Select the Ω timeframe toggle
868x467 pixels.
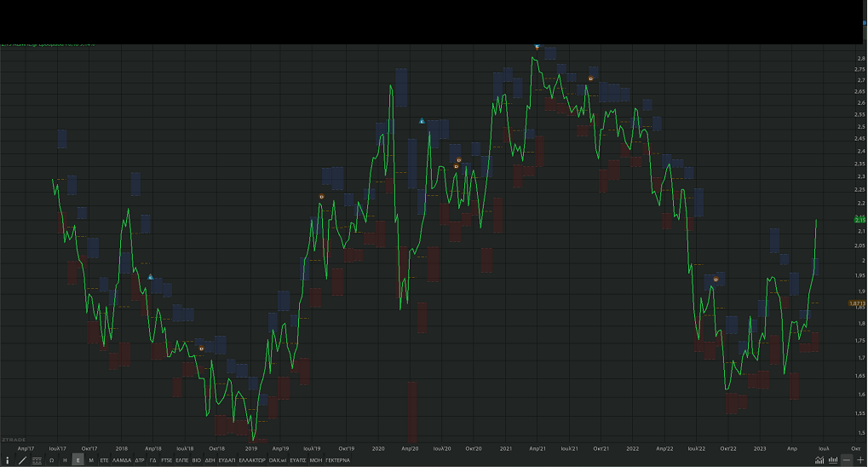pos(52,460)
